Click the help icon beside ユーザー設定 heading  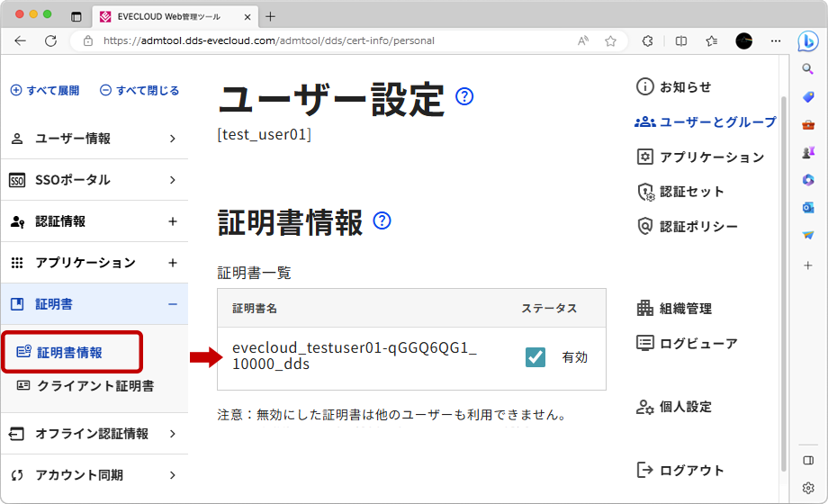click(464, 96)
